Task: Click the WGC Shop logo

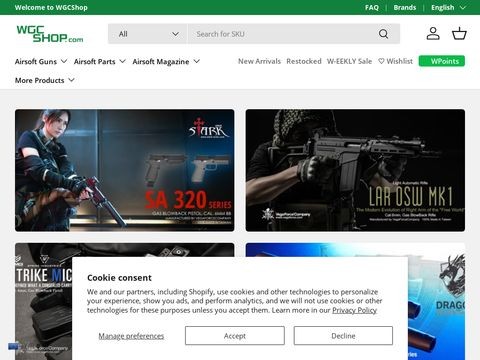Action: click(x=50, y=34)
